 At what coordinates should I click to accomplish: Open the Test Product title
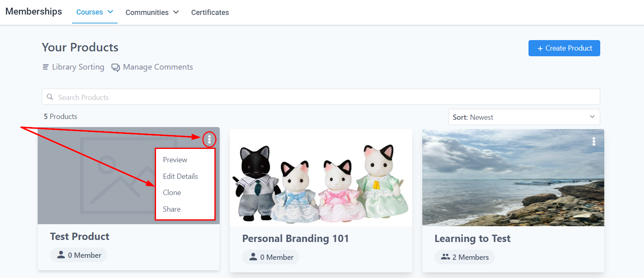(79, 236)
